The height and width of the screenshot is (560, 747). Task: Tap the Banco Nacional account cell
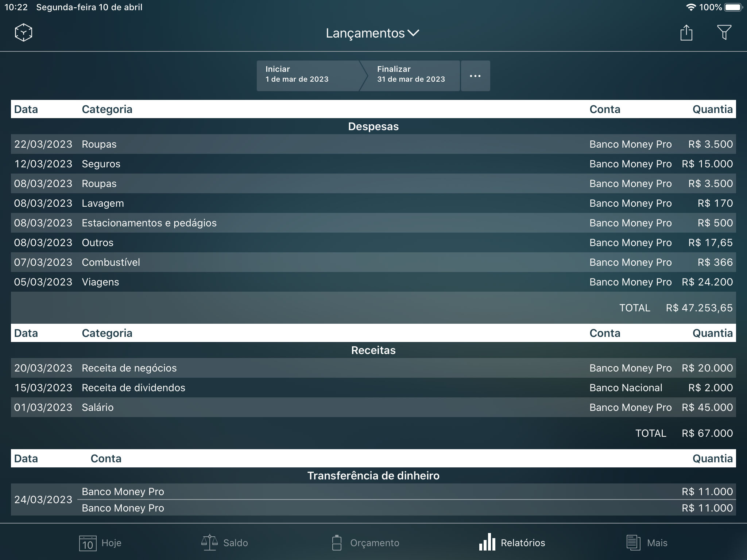coord(626,388)
